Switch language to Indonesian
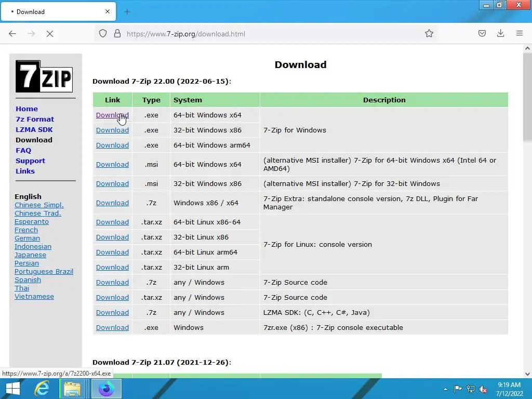The height and width of the screenshot is (399, 532). [x=33, y=247]
